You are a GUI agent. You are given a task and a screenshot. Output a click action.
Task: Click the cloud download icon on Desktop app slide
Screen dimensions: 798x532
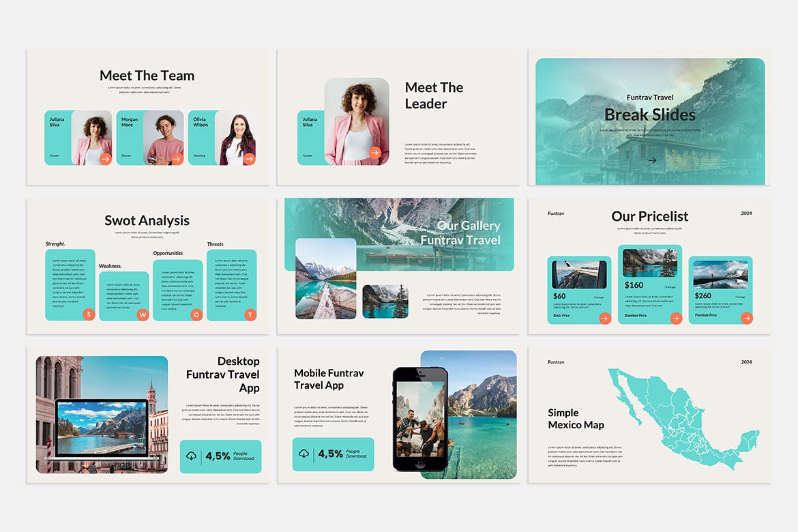tap(192, 456)
